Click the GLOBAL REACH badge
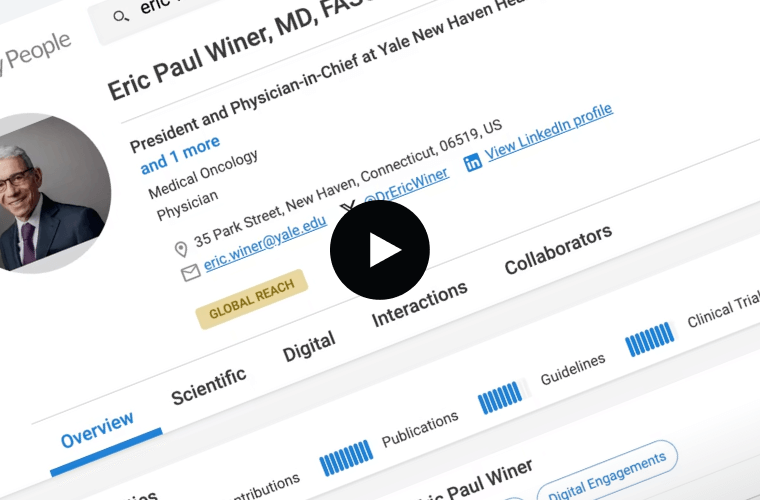 (x=252, y=299)
